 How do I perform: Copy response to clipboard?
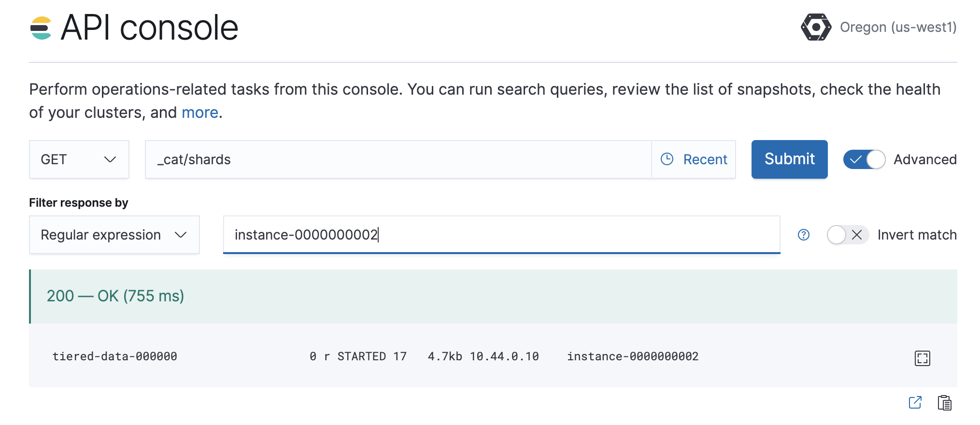click(944, 403)
